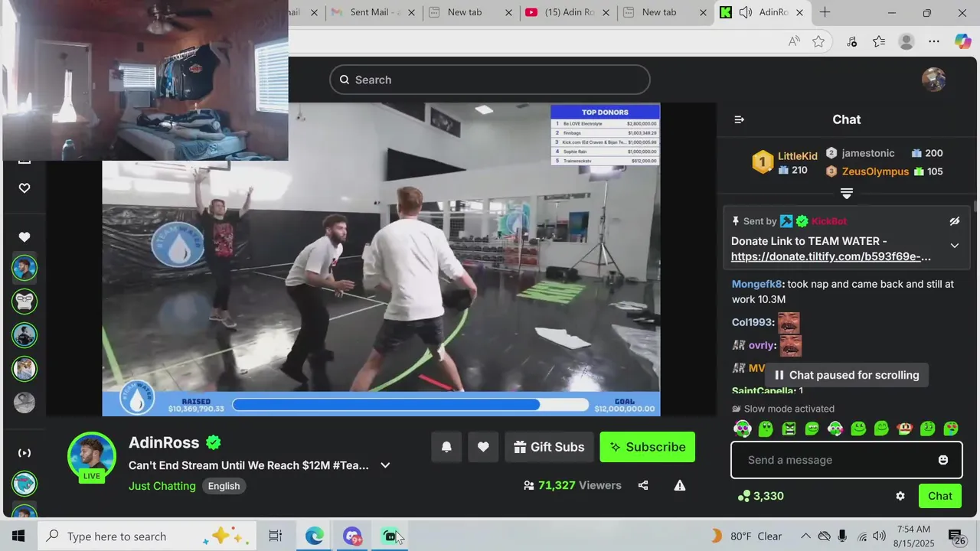Screen dimensions: 980x551
Task: Click the browser profile icon in toolbar
Action: (x=906, y=41)
